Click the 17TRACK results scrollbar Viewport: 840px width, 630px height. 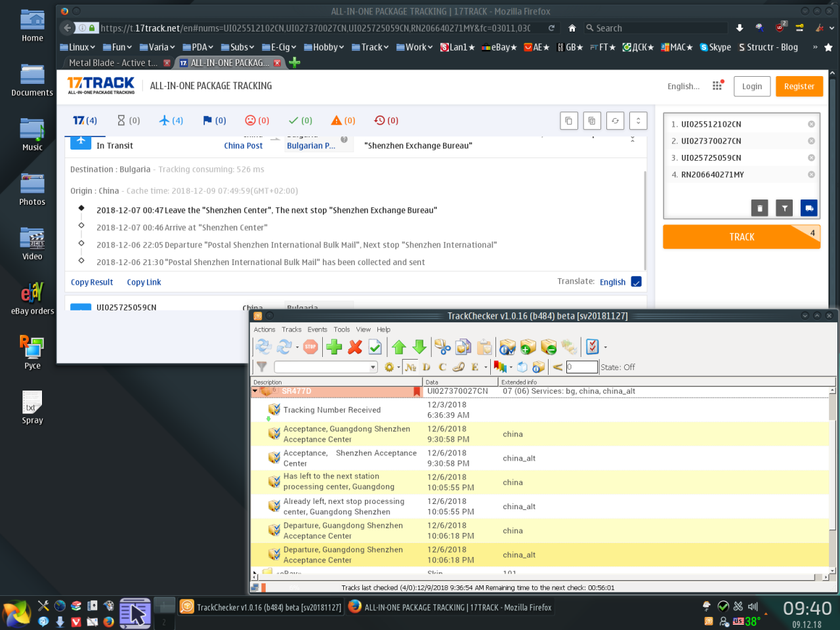point(646,220)
